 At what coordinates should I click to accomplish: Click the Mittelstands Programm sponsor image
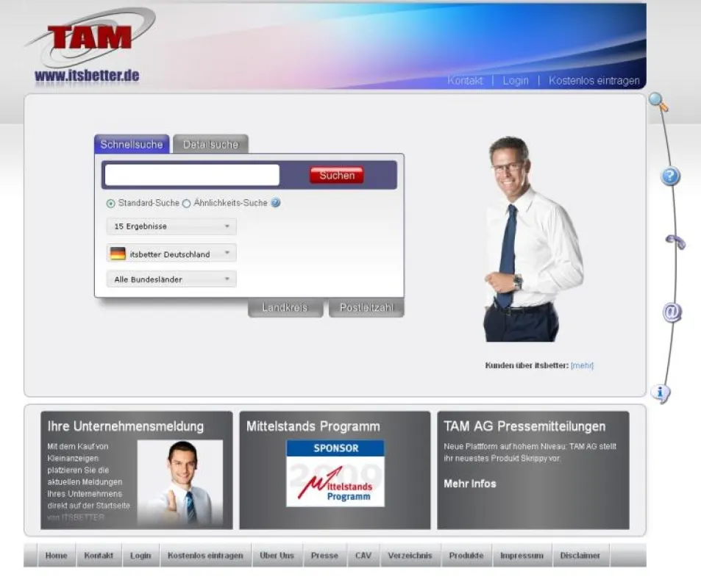pos(335,473)
